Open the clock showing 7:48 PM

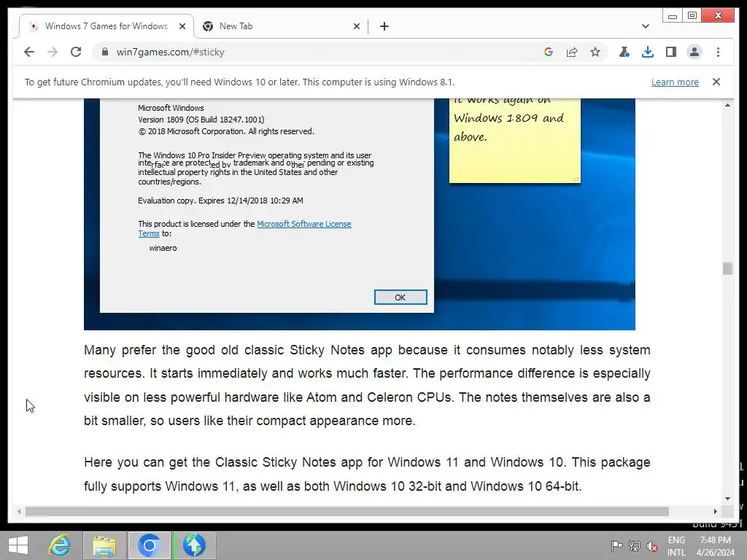(716, 546)
